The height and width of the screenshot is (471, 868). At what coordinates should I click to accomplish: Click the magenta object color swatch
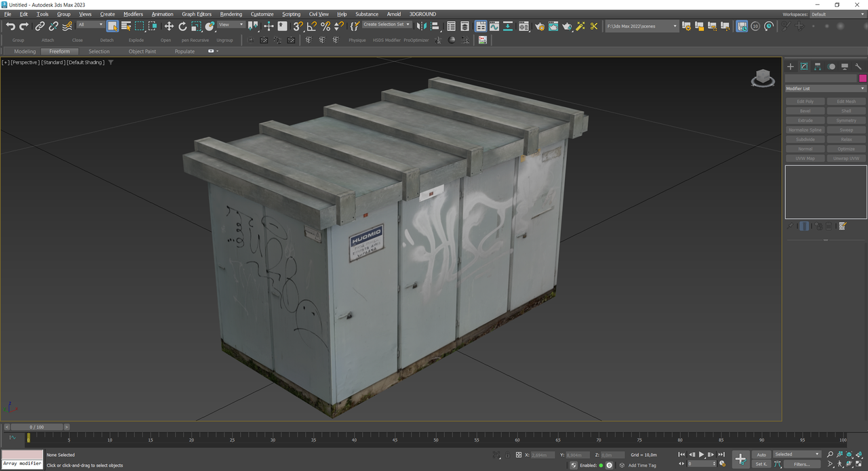point(863,79)
